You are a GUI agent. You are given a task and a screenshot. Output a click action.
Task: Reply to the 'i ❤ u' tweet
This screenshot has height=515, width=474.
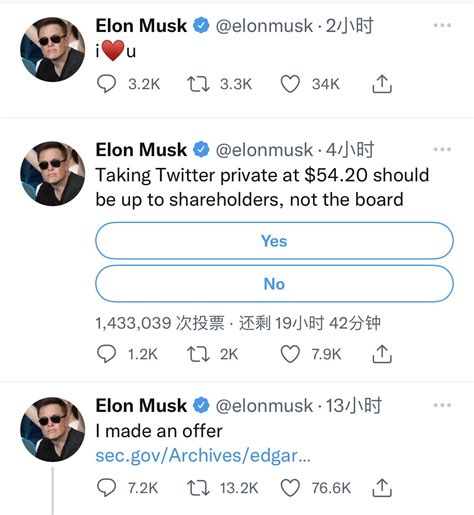(106, 84)
